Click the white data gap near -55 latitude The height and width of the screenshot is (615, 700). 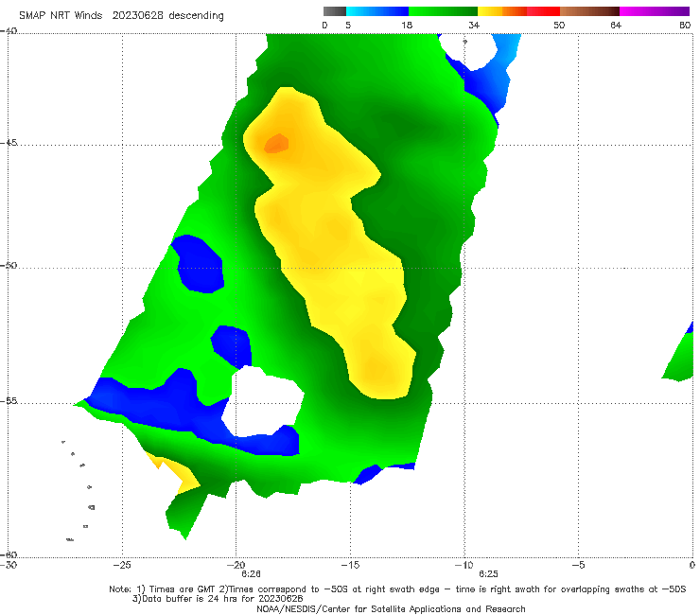tap(263, 401)
